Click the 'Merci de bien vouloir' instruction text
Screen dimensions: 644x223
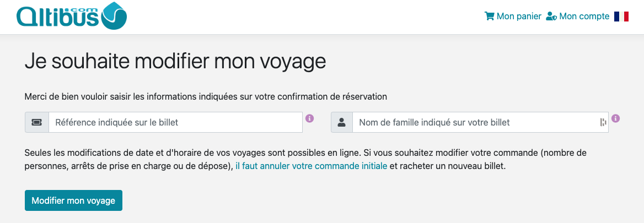(x=206, y=96)
